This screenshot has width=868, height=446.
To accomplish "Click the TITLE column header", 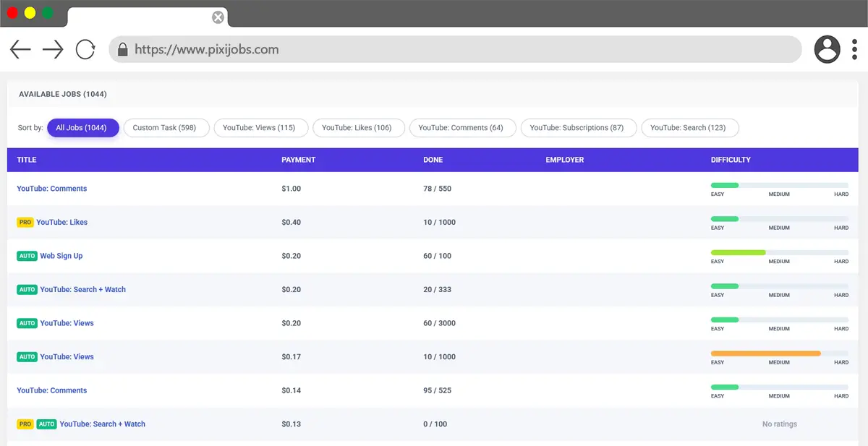I will (27, 160).
